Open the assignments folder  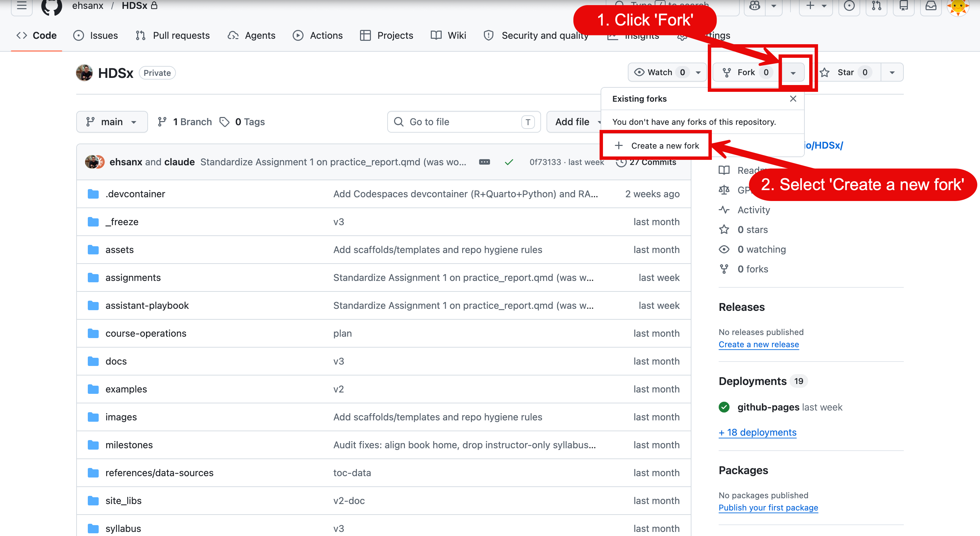(133, 278)
